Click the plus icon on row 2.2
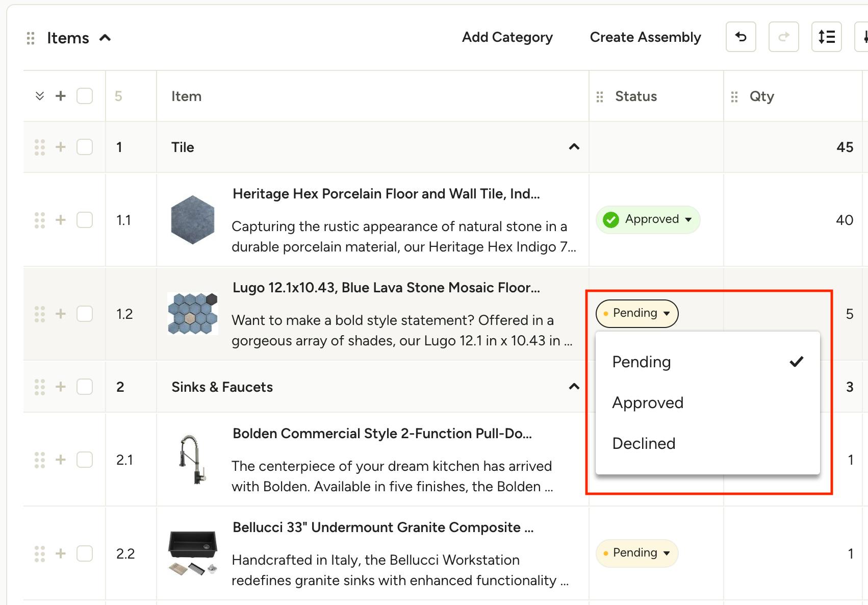868x605 pixels. (61, 553)
